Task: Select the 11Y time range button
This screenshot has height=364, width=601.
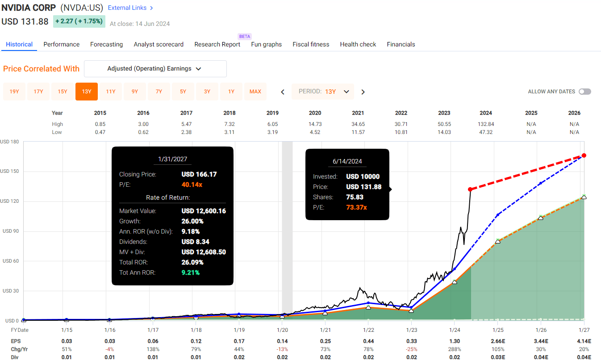Action: pyautogui.click(x=111, y=92)
